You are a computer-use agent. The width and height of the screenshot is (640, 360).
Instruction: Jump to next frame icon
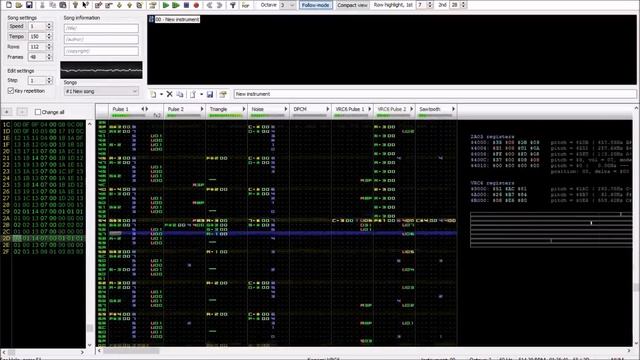pos(220,5)
